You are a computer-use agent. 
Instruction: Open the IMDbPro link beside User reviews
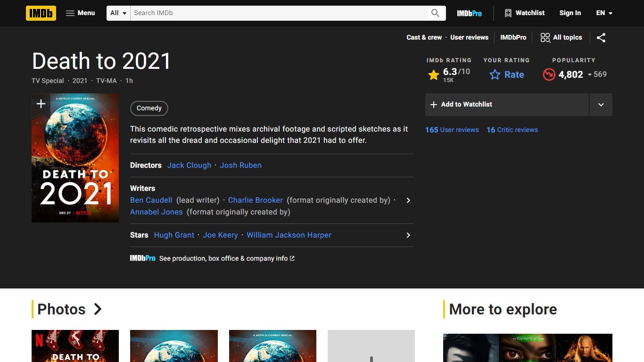(513, 38)
